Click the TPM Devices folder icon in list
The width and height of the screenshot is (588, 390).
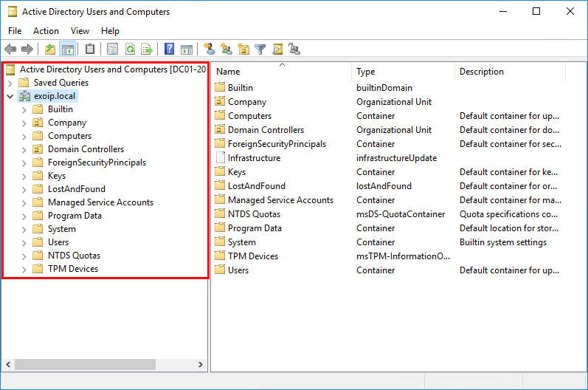coord(220,256)
